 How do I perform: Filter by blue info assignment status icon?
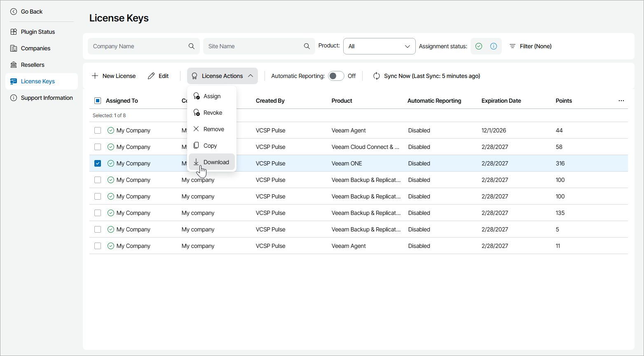pyautogui.click(x=494, y=46)
